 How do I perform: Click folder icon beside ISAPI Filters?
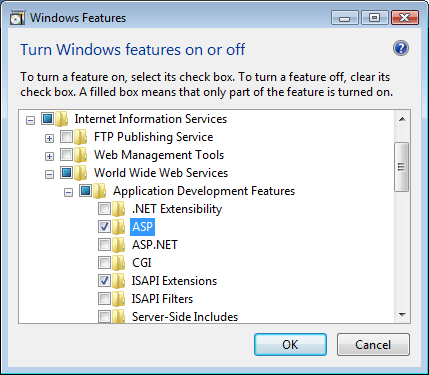119,299
